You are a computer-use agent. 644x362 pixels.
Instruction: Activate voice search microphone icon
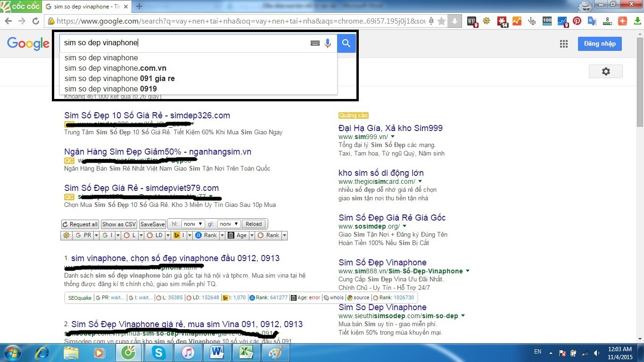click(x=328, y=43)
